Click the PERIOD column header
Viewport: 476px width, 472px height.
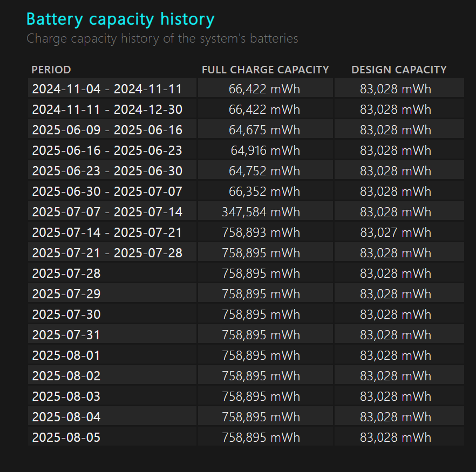click(51, 70)
